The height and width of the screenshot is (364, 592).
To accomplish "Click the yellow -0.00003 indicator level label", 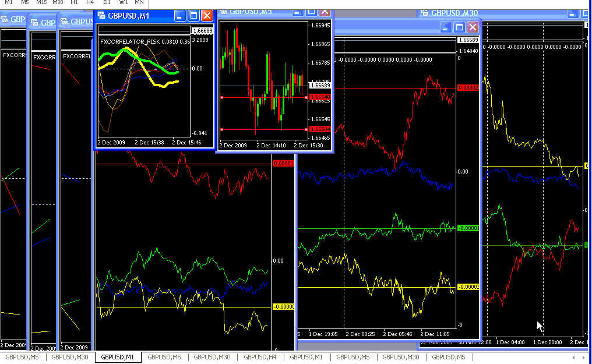I will (x=468, y=287).
